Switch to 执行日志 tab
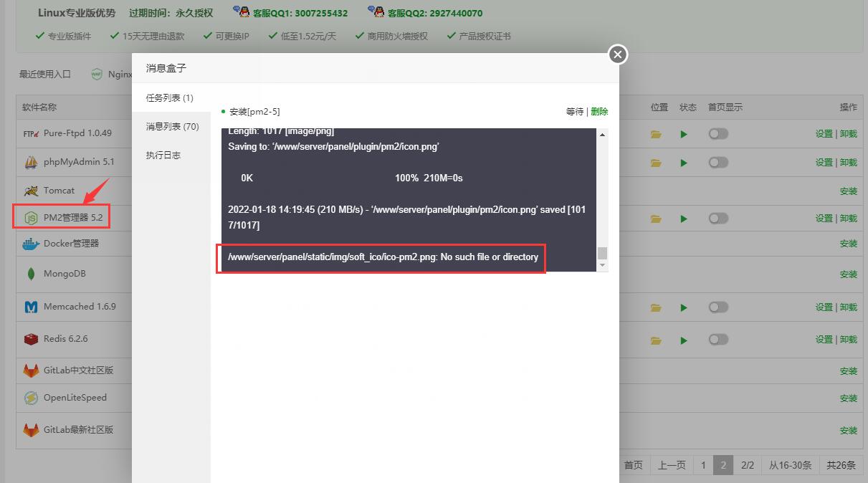Image resolution: width=868 pixels, height=483 pixels. (171, 156)
